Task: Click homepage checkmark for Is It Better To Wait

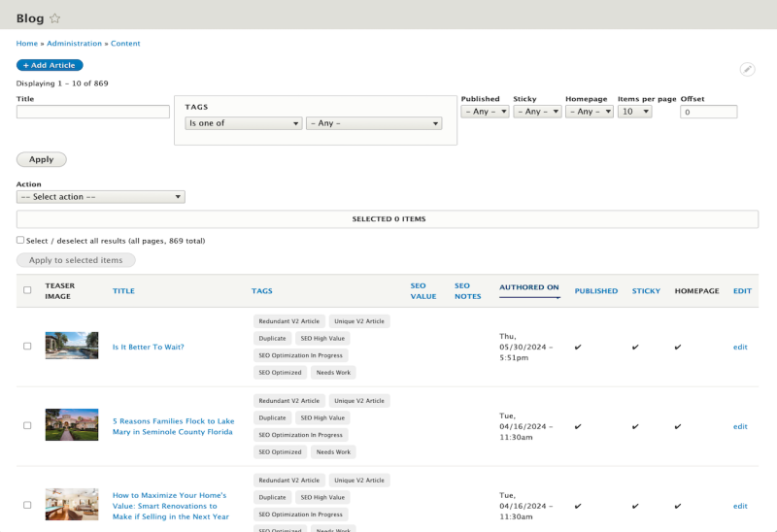Action: point(678,347)
